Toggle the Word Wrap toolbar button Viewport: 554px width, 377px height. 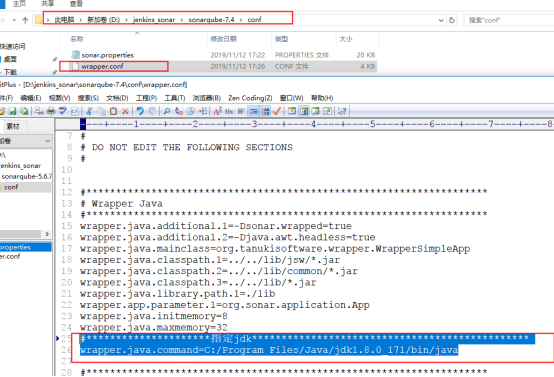(x=253, y=111)
